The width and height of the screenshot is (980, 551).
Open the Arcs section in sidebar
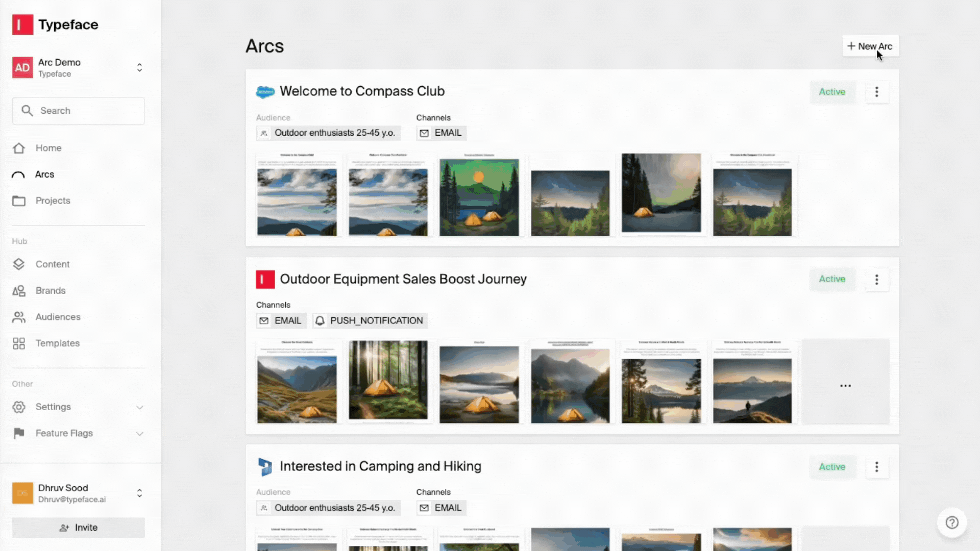point(44,174)
